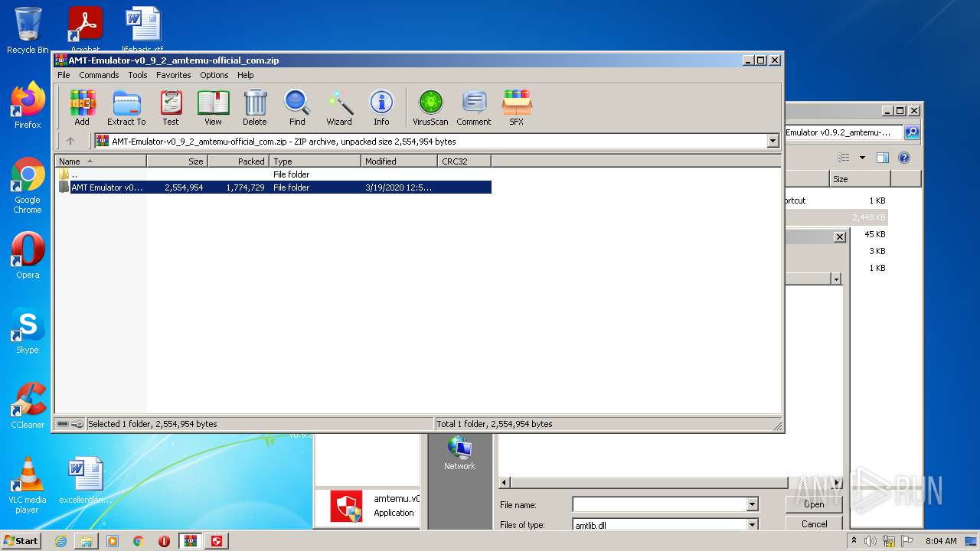This screenshot has height=551, width=980.
Task: Click the search button in Explorer window
Action: coord(911,132)
